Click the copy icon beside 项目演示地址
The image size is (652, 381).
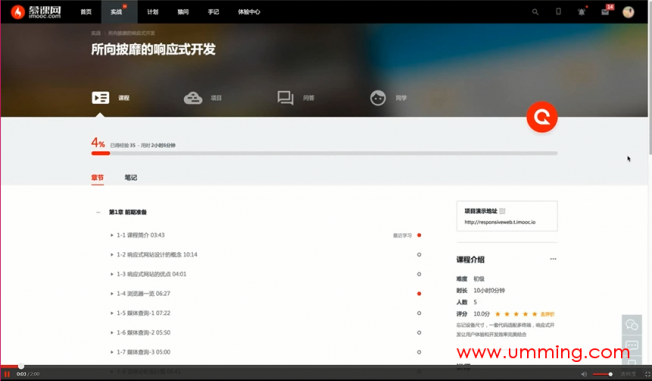coord(502,211)
